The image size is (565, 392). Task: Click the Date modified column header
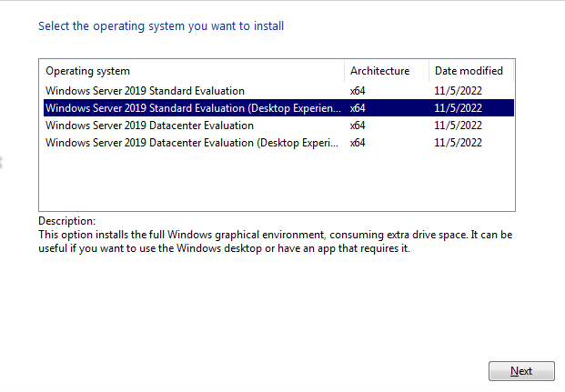point(469,71)
